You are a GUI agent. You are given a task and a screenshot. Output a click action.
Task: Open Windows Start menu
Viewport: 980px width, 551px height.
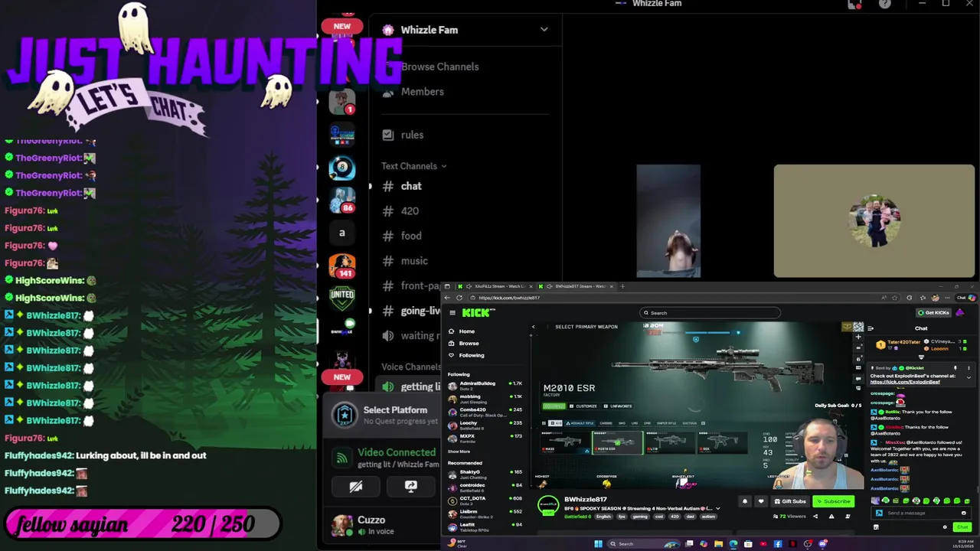click(598, 544)
